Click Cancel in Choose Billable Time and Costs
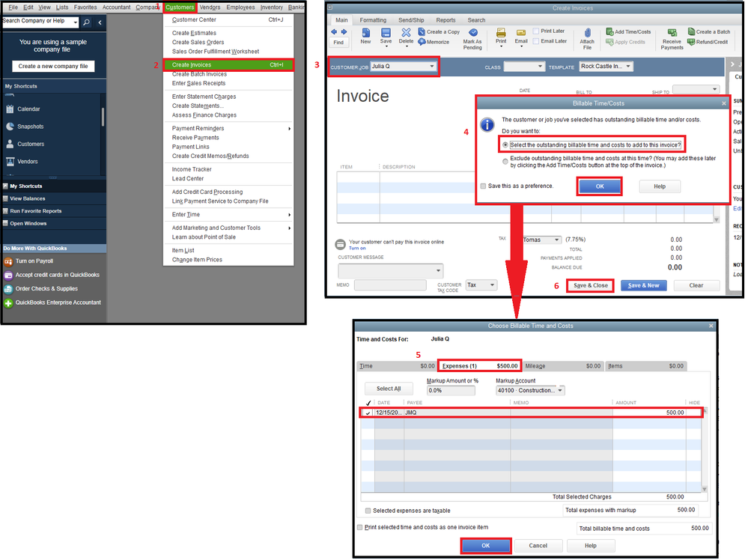The image size is (748, 560). point(538,546)
